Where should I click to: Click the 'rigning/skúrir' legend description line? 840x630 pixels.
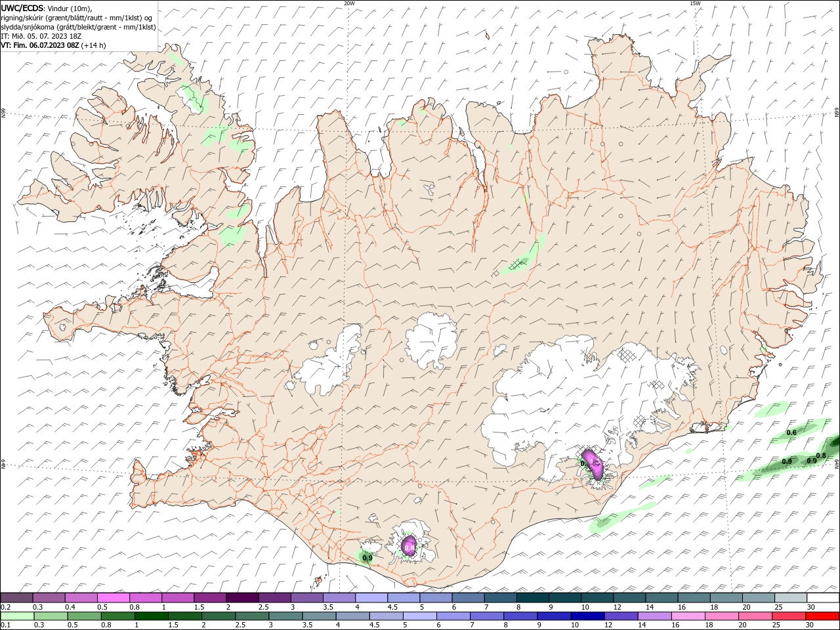(77, 18)
